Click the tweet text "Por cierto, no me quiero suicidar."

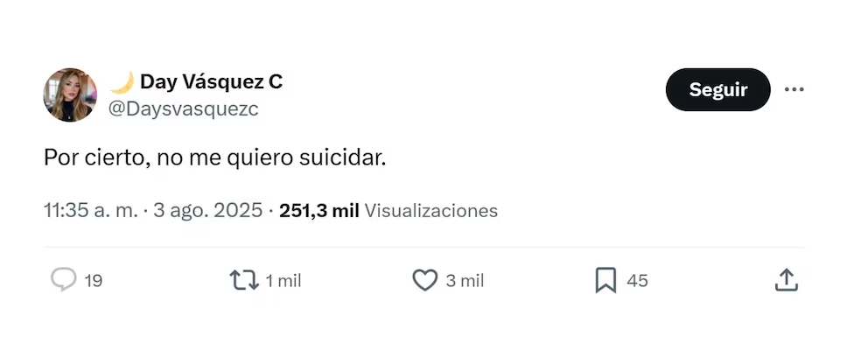[214, 158]
